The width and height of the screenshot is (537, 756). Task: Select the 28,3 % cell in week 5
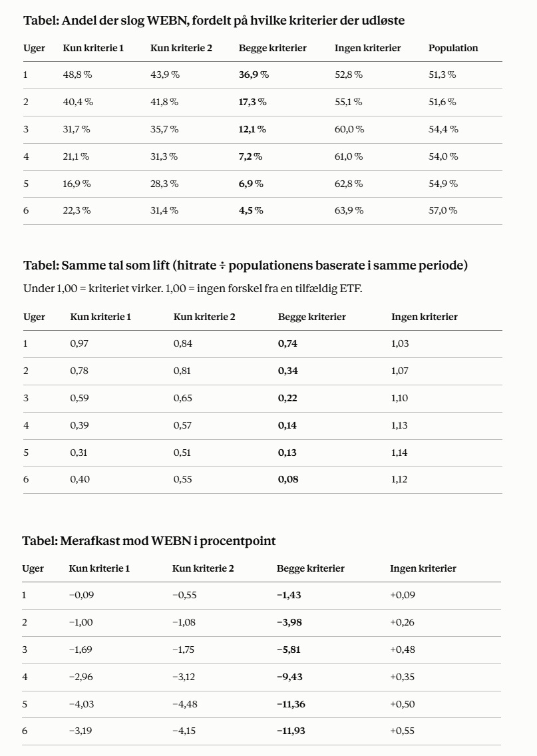pyautogui.click(x=164, y=184)
